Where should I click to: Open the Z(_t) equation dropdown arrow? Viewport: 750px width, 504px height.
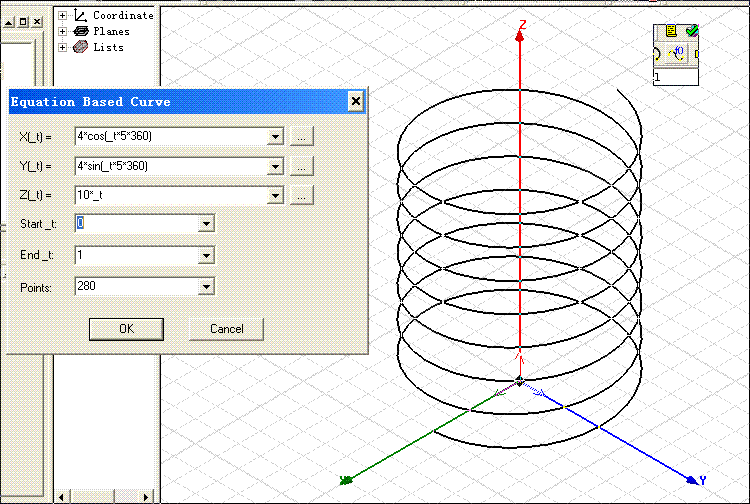(276, 196)
